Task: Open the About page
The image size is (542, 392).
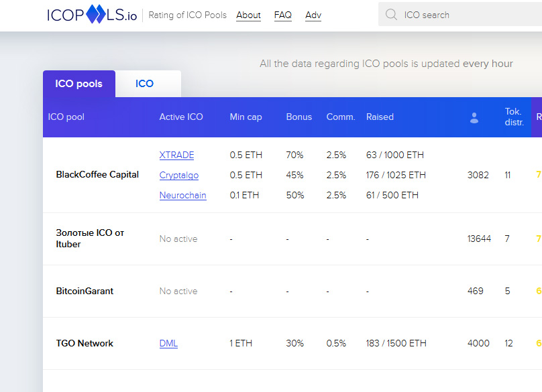Action: point(249,15)
